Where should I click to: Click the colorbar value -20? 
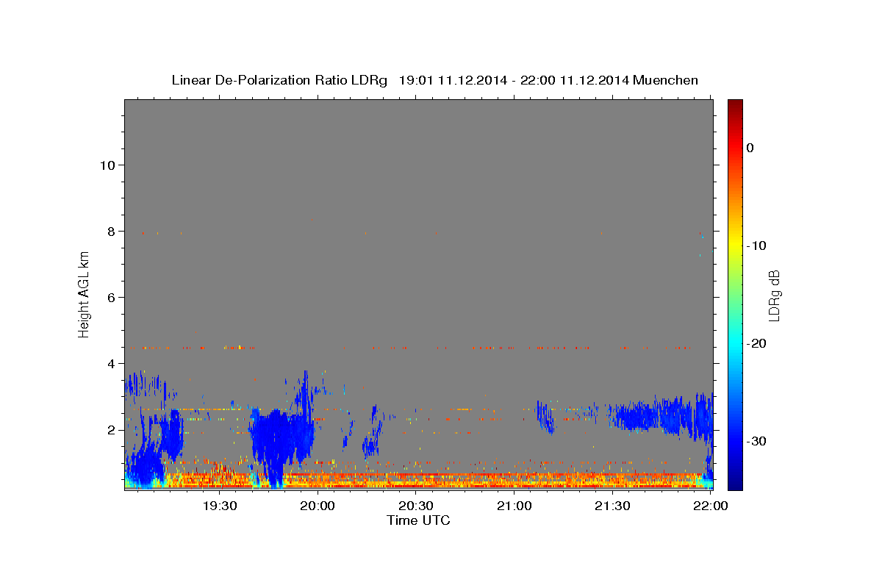pos(757,343)
